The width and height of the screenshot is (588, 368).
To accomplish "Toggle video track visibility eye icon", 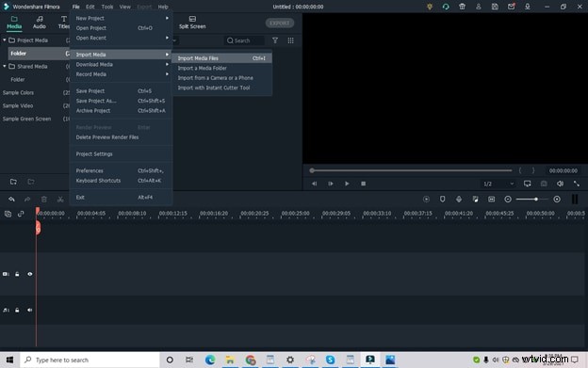I will pos(29,274).
